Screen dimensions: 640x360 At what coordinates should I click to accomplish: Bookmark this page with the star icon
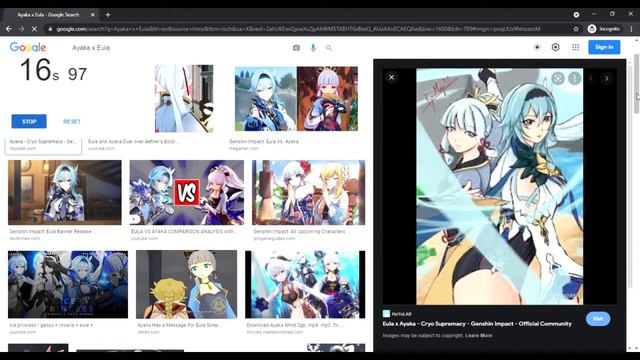[x=576, y=29]
